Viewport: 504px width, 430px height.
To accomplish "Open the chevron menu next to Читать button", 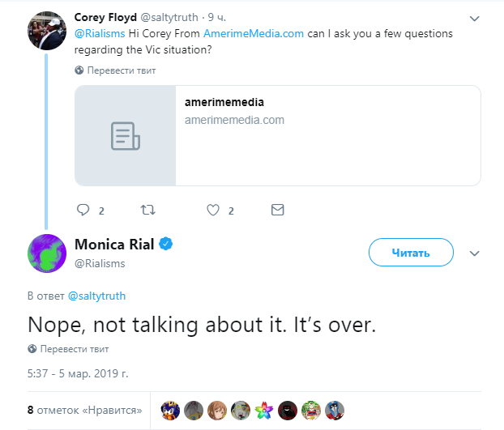I will coord(475,253).
